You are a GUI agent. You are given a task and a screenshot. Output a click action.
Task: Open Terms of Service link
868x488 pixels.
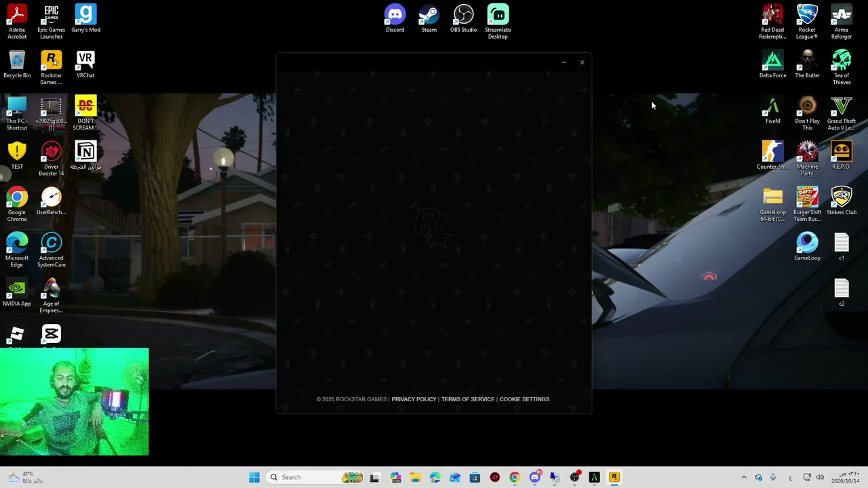click(468, 399)
